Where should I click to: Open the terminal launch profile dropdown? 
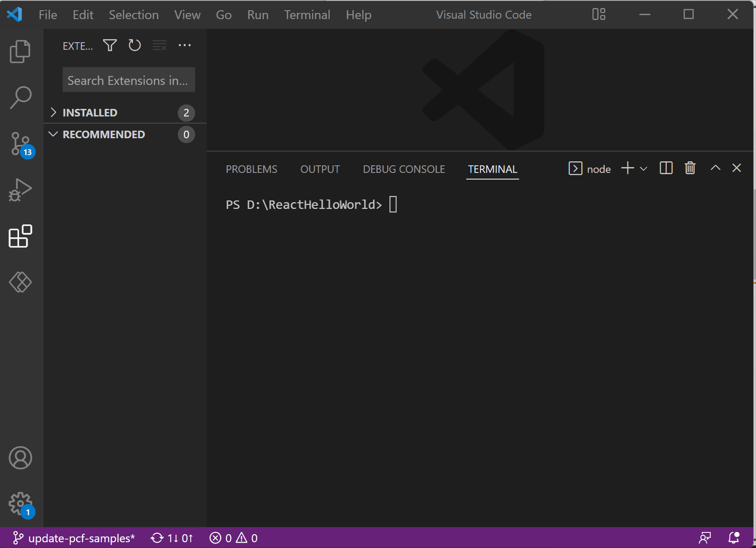[643, 169]
